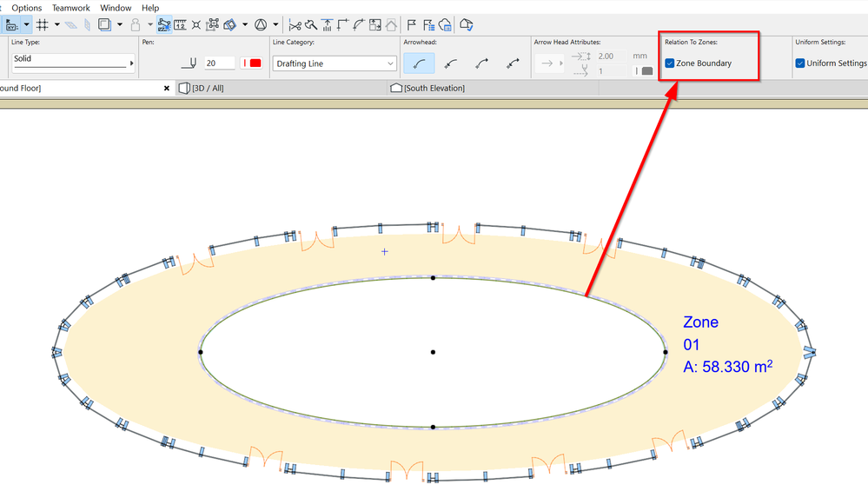Image resolution: width=868 pixels, height=498 pixels.
Task: Select the no-arrowhead line option
Action: click(419, 63)
